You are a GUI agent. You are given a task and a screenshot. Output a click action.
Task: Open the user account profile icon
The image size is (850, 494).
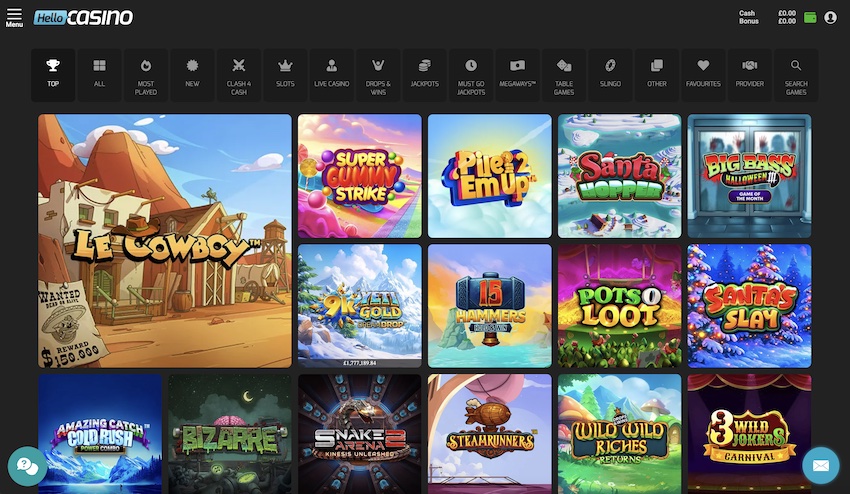[830, 17]
